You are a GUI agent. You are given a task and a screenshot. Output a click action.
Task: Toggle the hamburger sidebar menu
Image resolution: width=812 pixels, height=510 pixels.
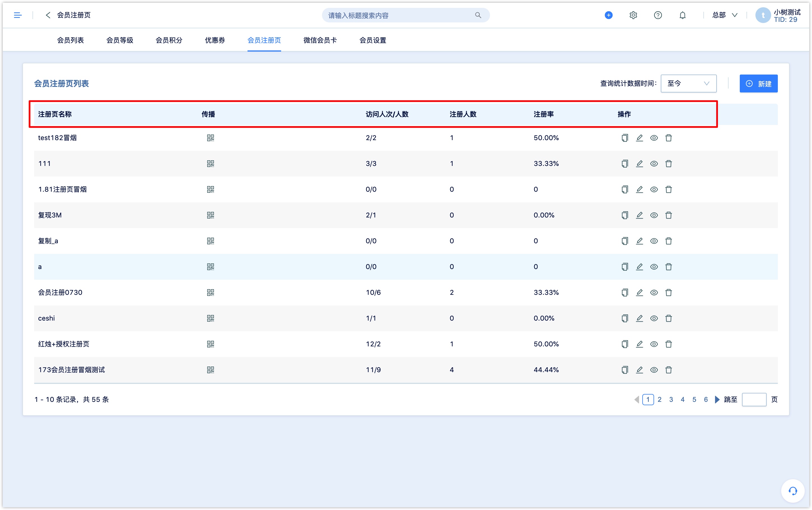pyautogui.click(x=18, y=15)
